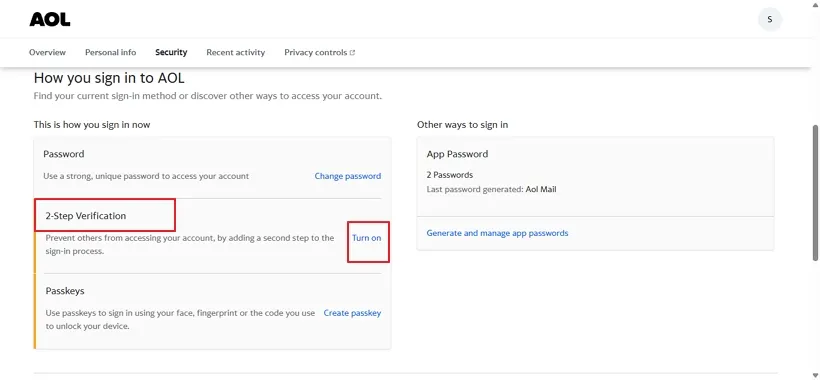Click the 'Use passkeys to sign in' description
This screenshot has width=820, height=380.
[x=180, y=319]
